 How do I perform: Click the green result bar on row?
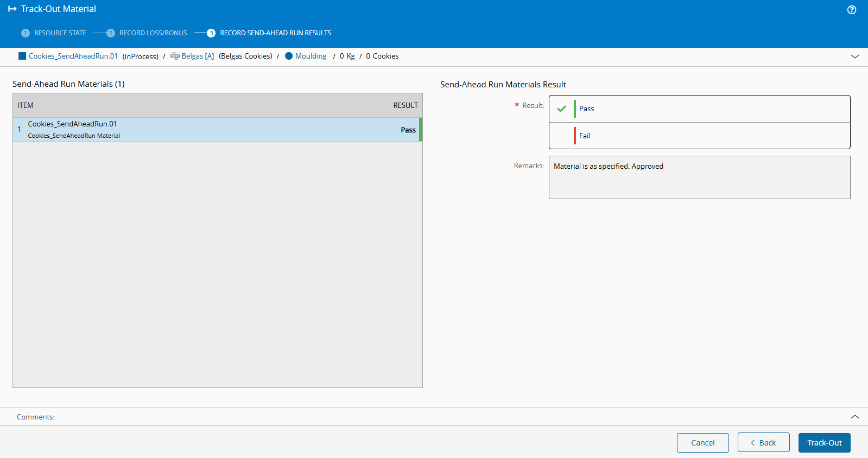(x=421, y=130)
